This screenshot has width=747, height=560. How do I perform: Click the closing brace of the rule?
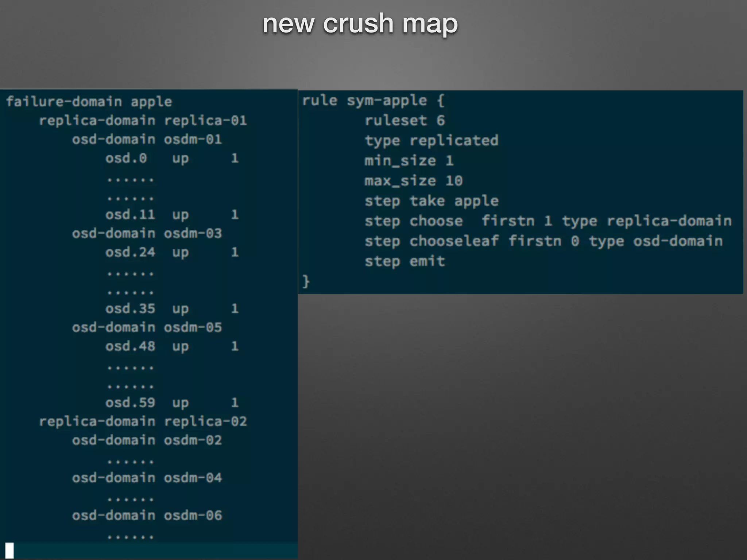tap(306, 282)
